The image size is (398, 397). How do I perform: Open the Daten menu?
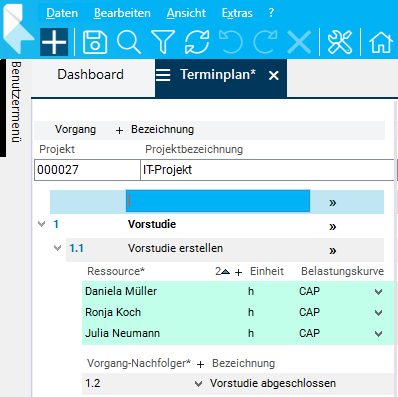[x=62, y=13]
